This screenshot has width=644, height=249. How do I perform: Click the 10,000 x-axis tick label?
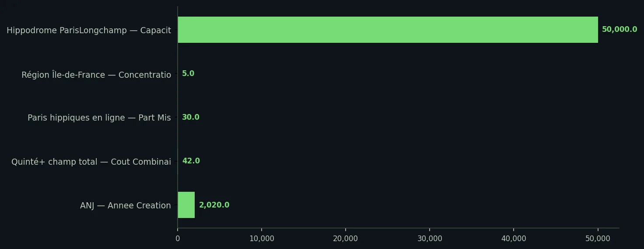click(x=262, y=239)
